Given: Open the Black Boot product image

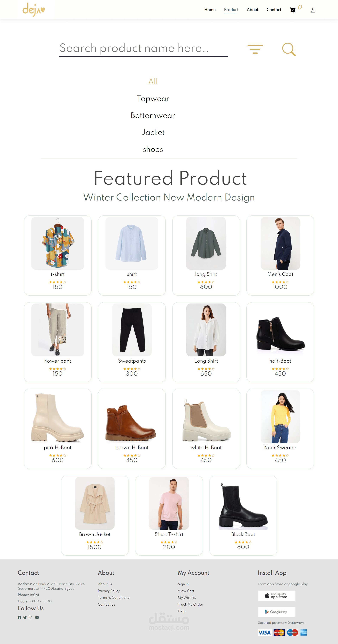Looking at the screenshot, I should pyautogui.click(x=243, y=503).
